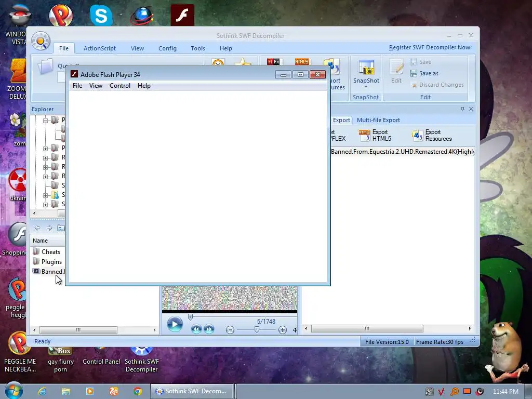Collapse the expanded P folder in Explorer tree
This screenshot has height=399, width=532.
(x=45, y=121)
